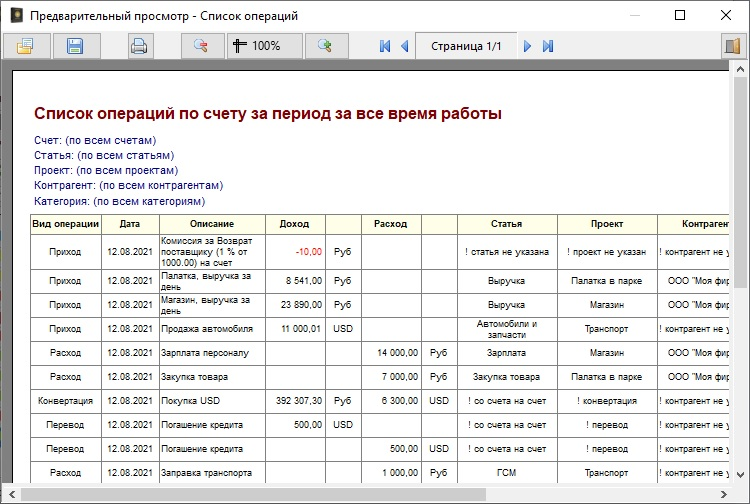Click the 'Расход' column header

click(x=391, y=224)
